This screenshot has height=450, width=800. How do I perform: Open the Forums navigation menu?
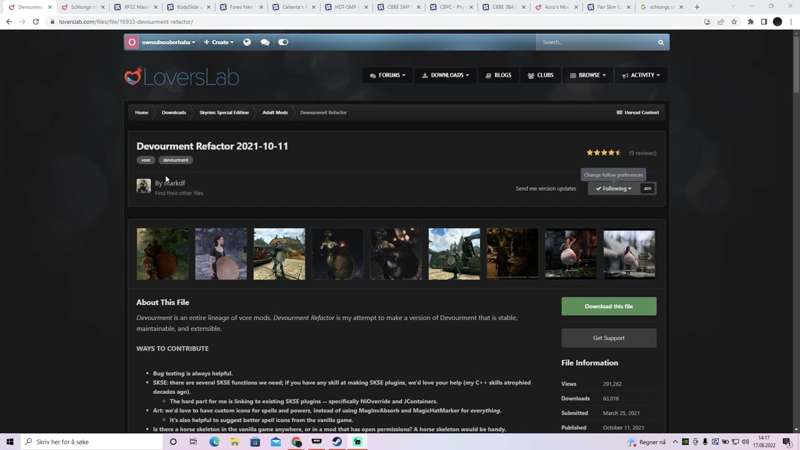385,75
